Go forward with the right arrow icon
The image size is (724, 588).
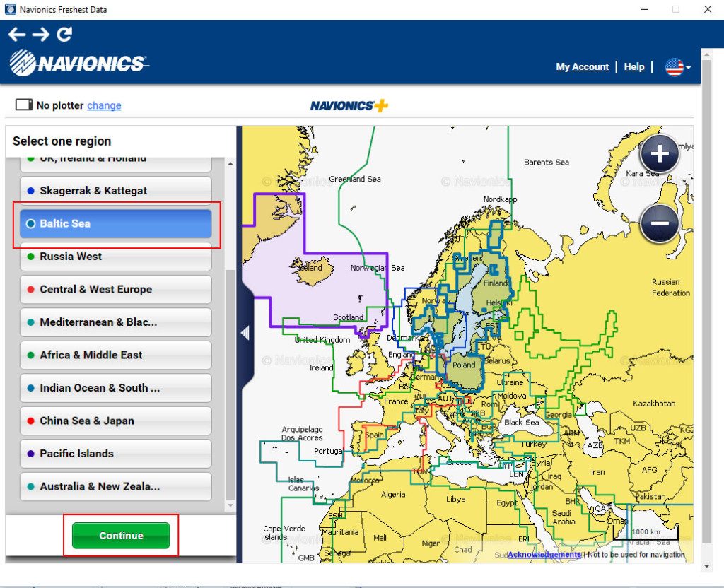click(x=40, y=34)
